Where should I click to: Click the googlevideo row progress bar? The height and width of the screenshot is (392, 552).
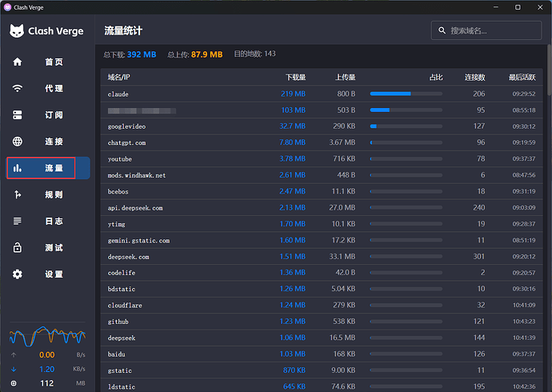tap(406, 126)
